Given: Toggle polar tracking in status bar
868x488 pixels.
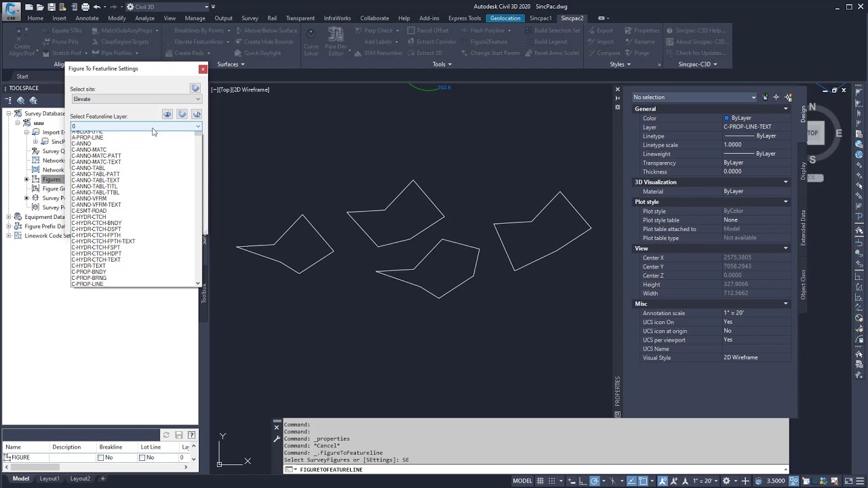Looking at the screenshot, I should 595,481.
